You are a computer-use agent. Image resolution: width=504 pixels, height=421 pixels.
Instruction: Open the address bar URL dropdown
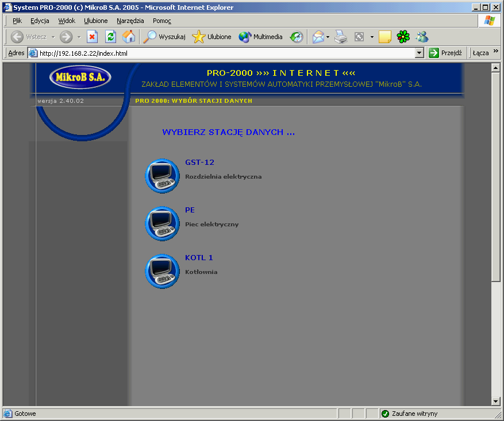(419, 53)
